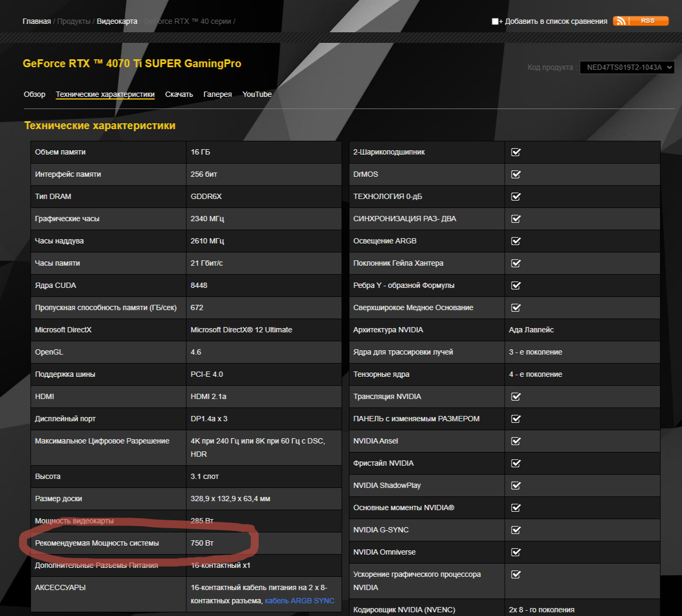The height and width of the screenshot is (616, 682).
Task: Click the '2x 8 - го поколения' NVENC value
Action: (542, 610)
